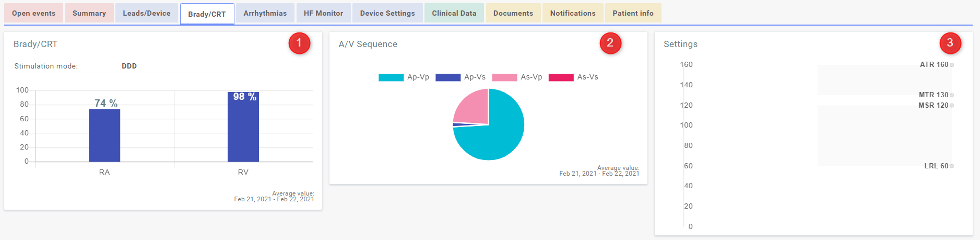Click the As-Vs legend color swatch
The height and width of the screenshot is (240, 980).
[x=561, y=77]
